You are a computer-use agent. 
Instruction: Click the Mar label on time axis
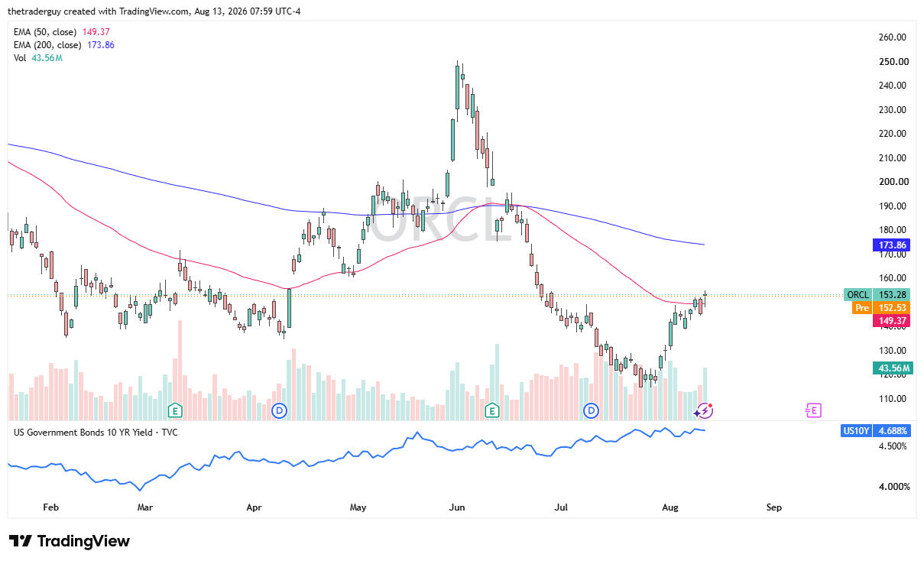click(x=145, y=507)
